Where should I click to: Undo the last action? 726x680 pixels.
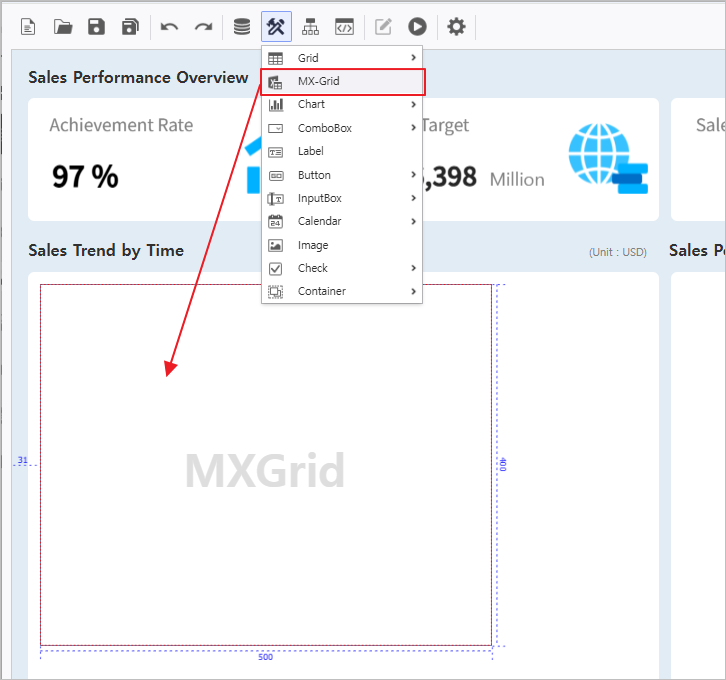click(169, 27)
